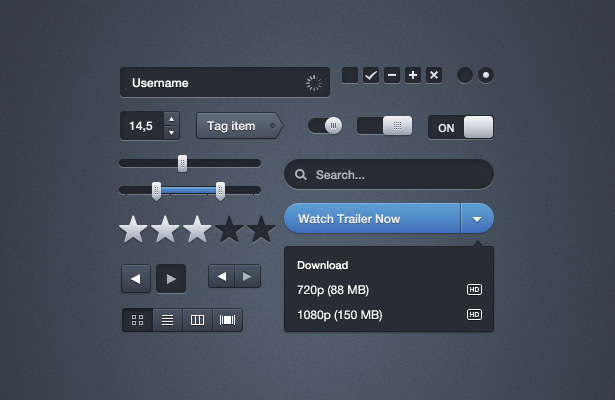Rate five stars
Screen dimensions: 615x400
tap(261, 230)
